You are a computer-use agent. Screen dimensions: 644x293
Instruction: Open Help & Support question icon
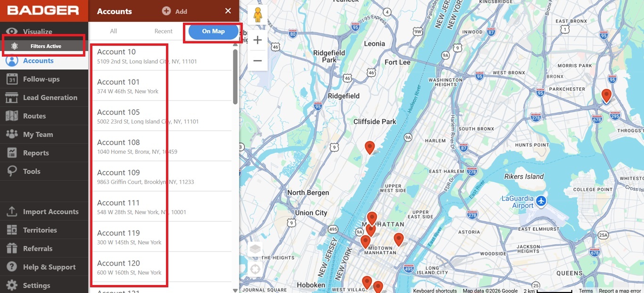coord(12,267)
